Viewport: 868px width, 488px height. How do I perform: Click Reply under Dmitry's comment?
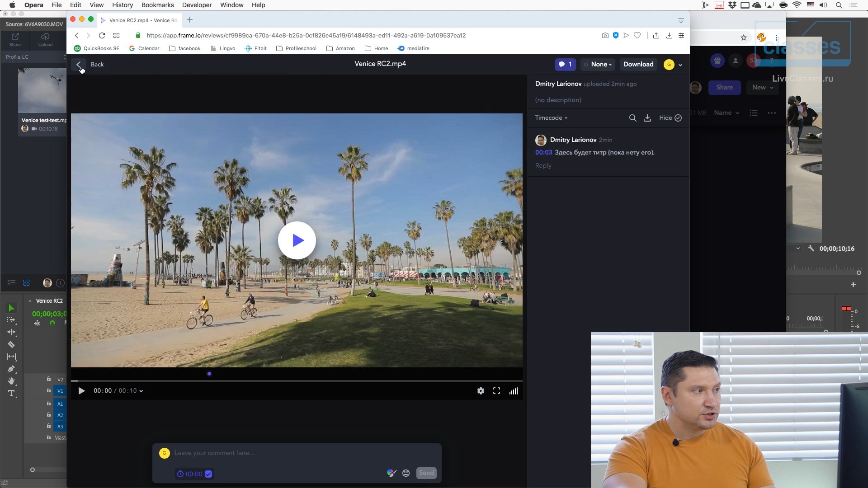coord(543,165)
